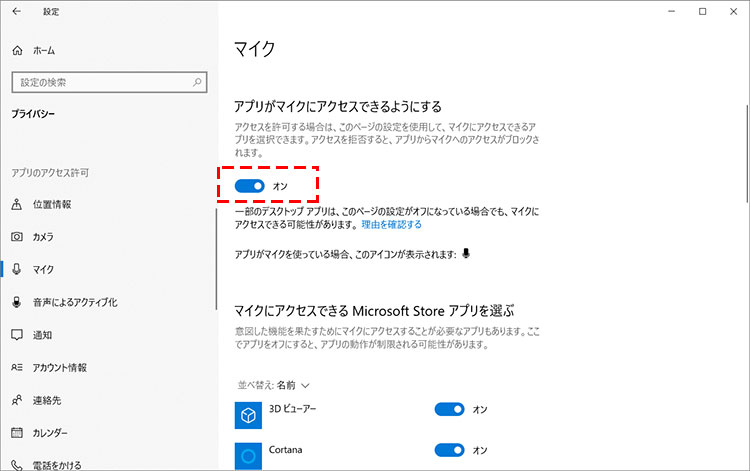Click the phone icon beside 電話をかける
Image resolution: width=750 pixels, height=471 pixels.
17,465
